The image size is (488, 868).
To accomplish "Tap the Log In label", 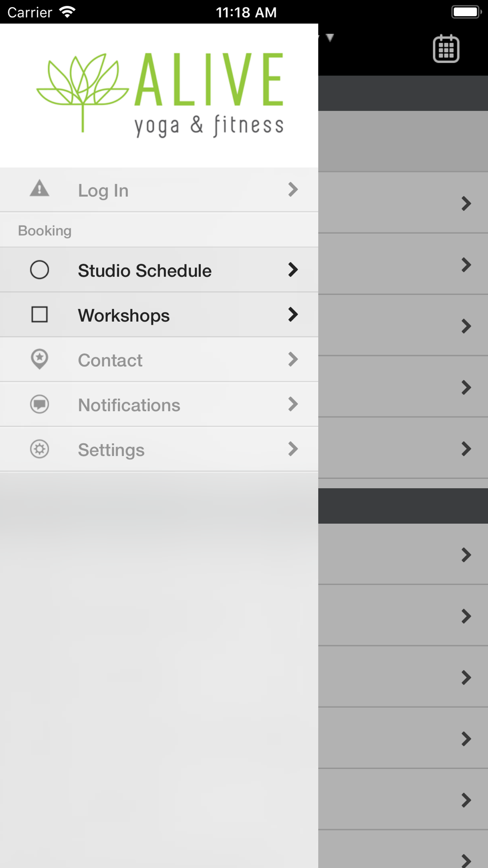I will (103, 190).
